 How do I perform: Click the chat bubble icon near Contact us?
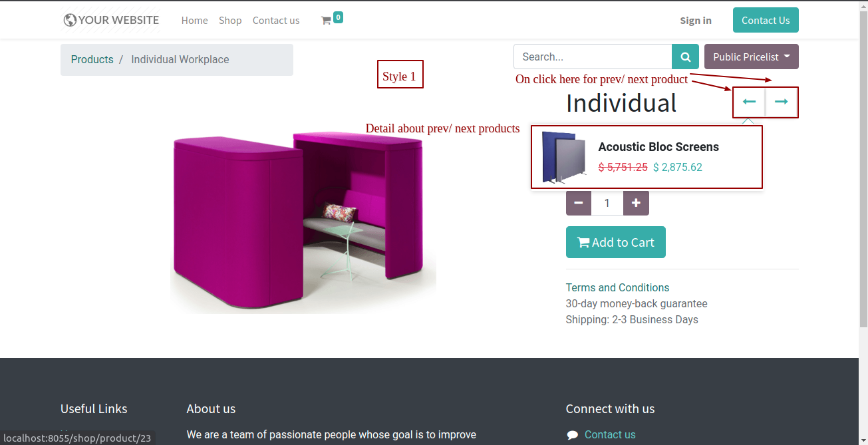pos(573,435)
